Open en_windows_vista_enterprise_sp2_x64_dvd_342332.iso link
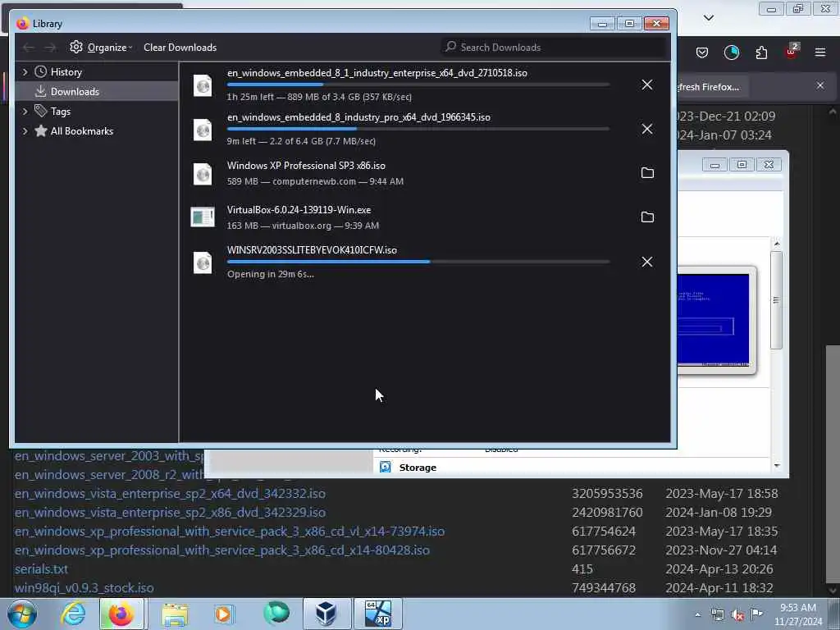Screen dimensions: 840x630 170,493
